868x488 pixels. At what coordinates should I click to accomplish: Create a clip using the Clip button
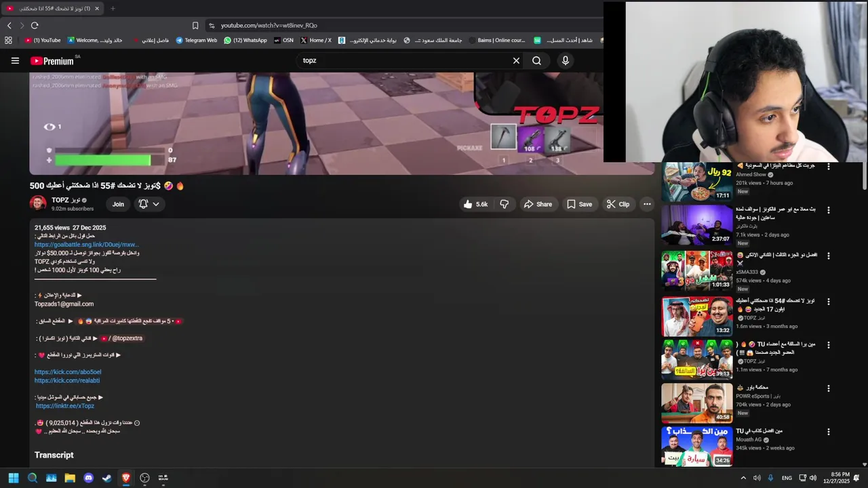click(618, 204)
